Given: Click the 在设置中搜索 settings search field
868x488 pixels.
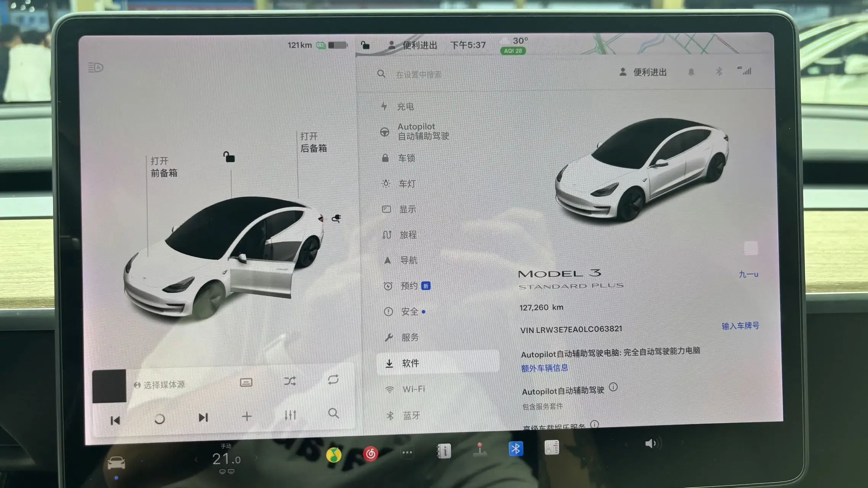Looking at the screenshot, I should pyautogui.click(x=419, y=74).
